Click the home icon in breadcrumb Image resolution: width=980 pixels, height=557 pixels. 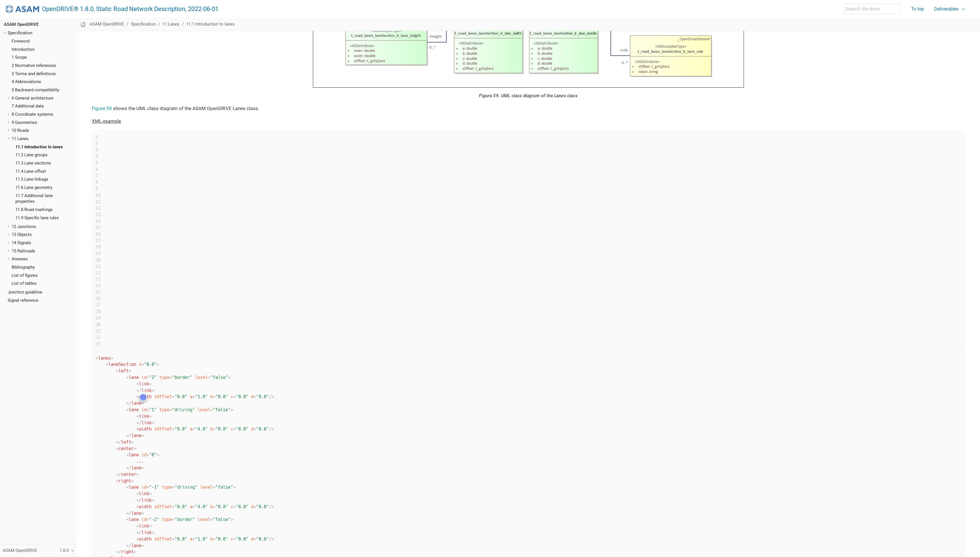click(x=83, y=24)
